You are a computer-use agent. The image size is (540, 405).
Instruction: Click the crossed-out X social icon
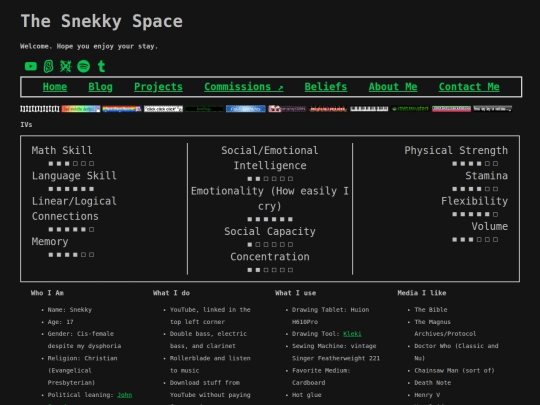pos(65,66)
